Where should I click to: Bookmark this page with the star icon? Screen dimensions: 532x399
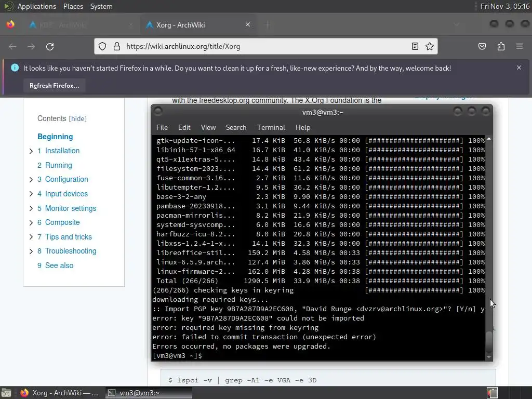click(x=430, y=46)
